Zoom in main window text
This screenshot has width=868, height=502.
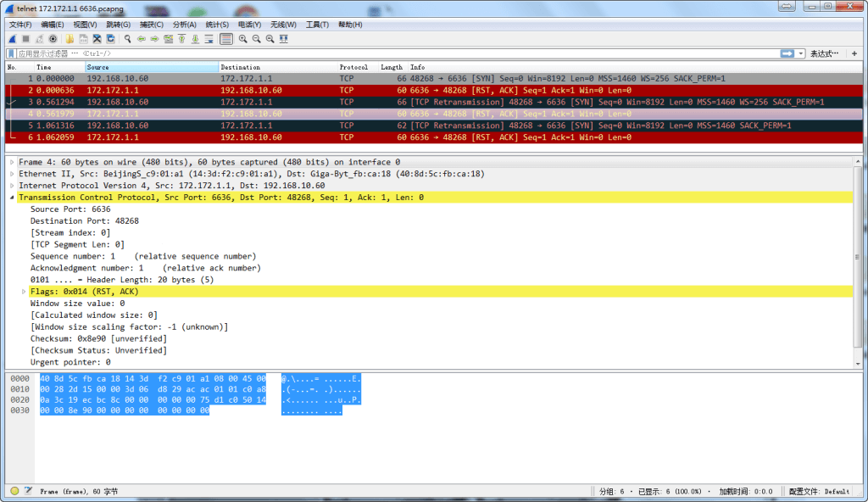coord(243,39)
